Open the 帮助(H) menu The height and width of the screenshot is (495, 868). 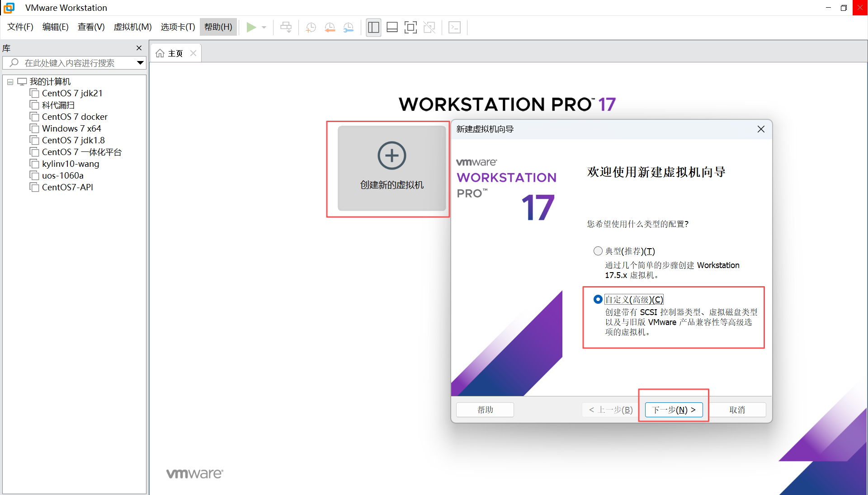tap(218, 27)
